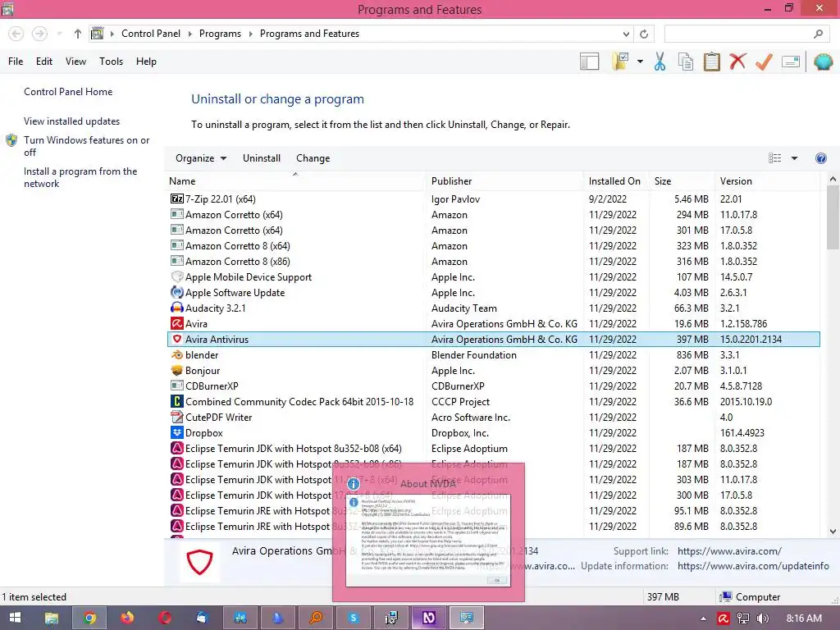Image resolution: width=840 pixels, height=630 pixels.
Task: Click the orange checkmark icon
Action: tap(764, 62)
